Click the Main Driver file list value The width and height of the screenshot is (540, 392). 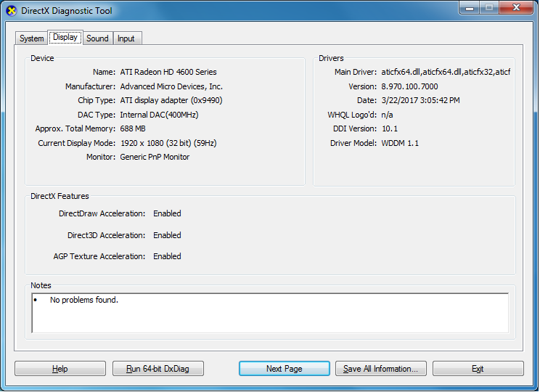point(446,72)
